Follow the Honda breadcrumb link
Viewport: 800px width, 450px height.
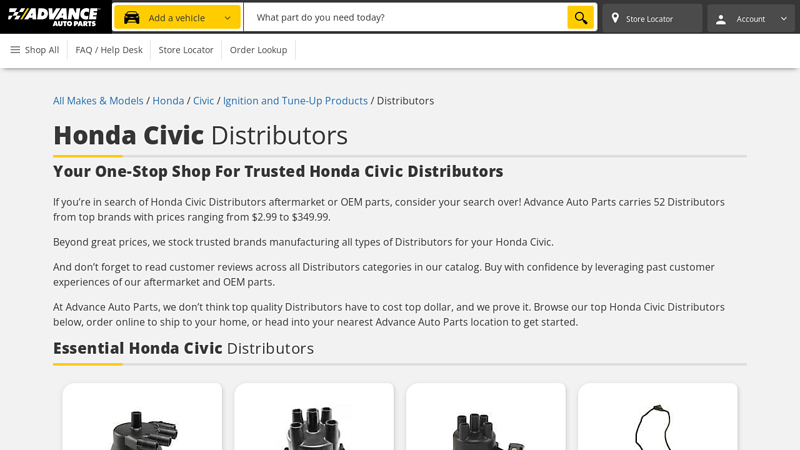[x=168, y=101]
